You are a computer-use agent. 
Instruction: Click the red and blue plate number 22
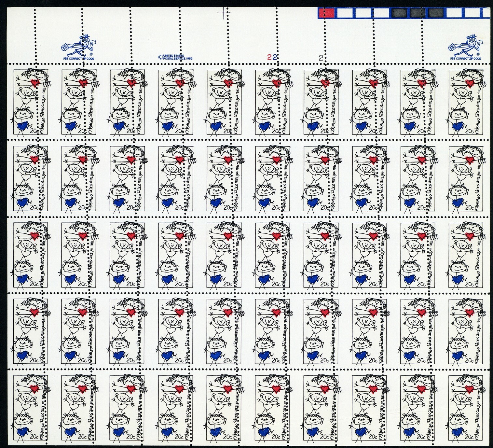point(272,57)
